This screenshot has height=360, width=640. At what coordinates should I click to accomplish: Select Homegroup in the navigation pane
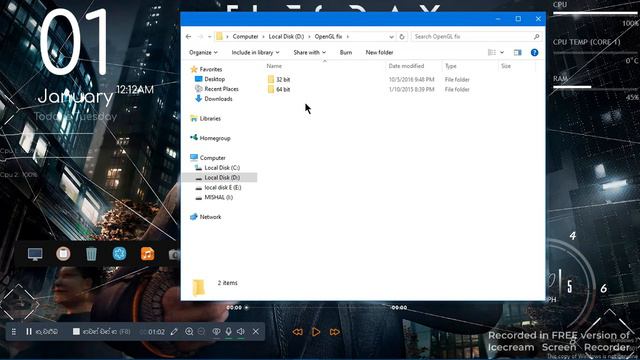pos(215,138)
